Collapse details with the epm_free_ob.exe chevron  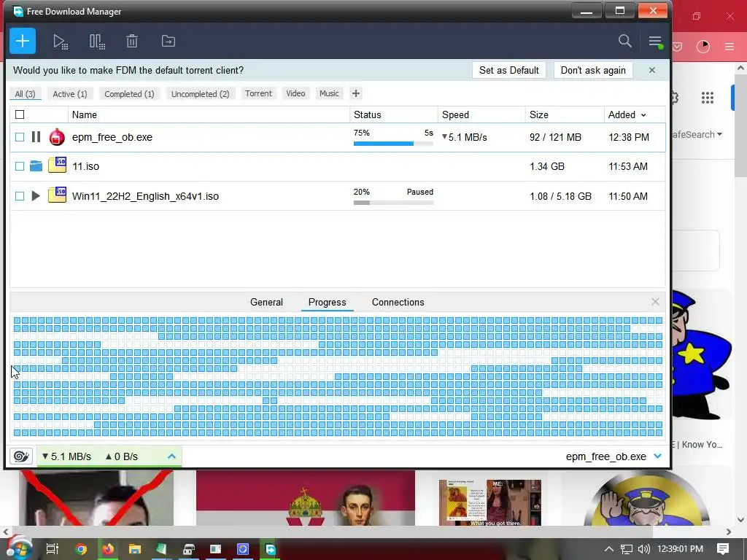657,456
